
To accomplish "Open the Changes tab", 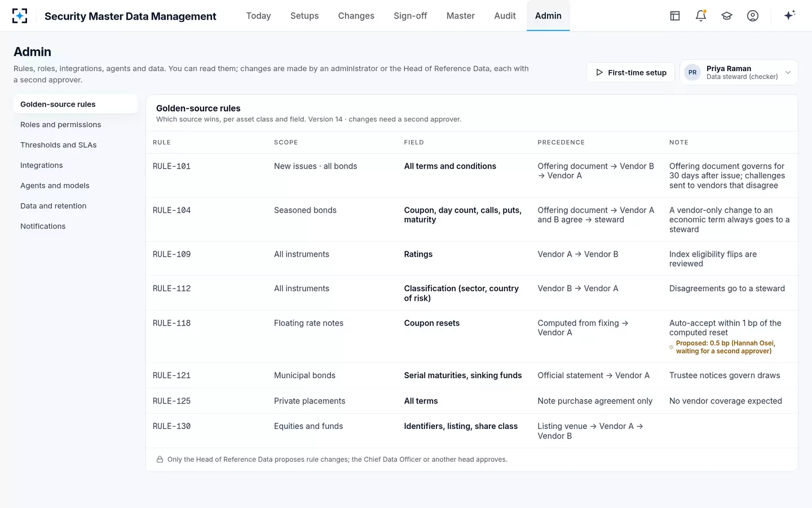I will pyautogui.click(x=356, y=16).
